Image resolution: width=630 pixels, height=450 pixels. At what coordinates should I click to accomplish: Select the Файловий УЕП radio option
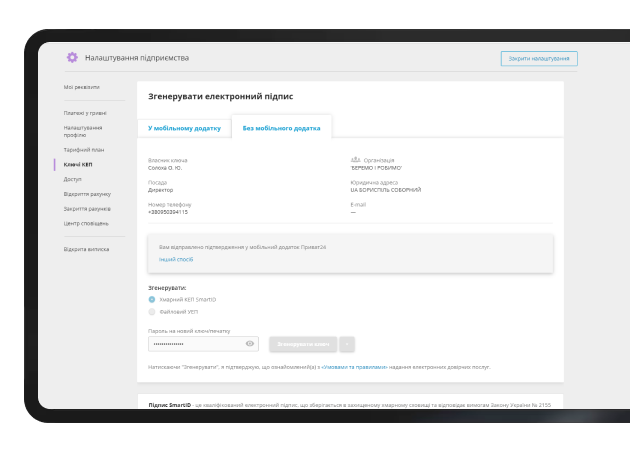click(x=152, y=311)
